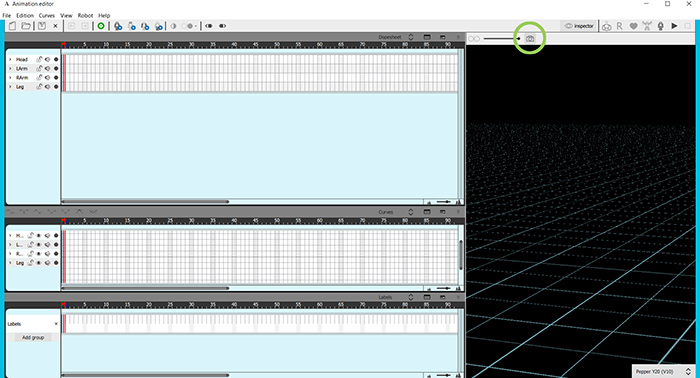700x378 pixels.
Task: Click the infinity loop icon
Action: tap(474, 39)
